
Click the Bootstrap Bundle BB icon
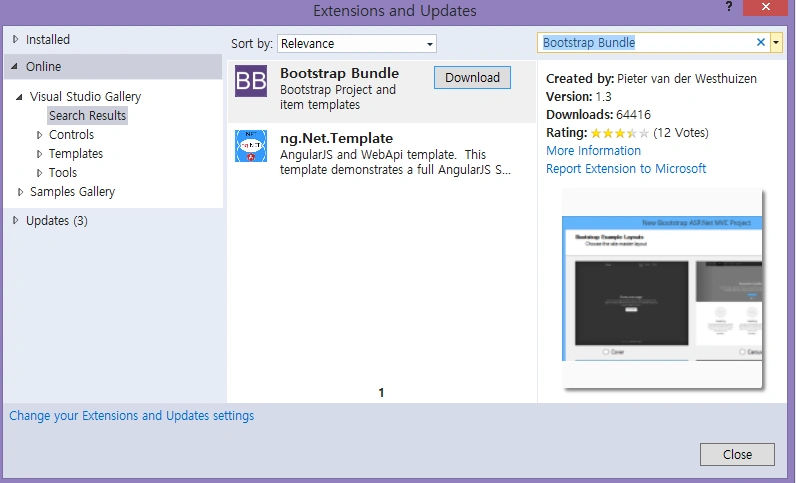click(251, 81)
